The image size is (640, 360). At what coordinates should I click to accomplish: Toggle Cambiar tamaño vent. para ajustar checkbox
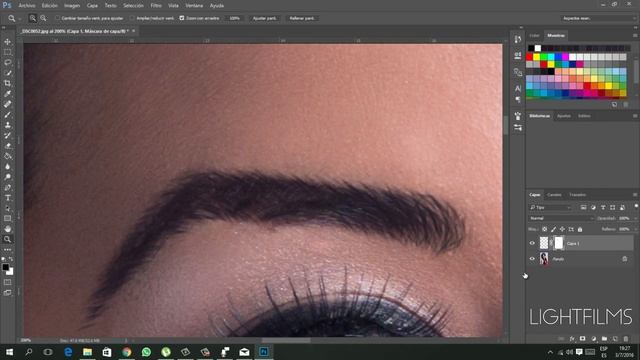point(58,18)
